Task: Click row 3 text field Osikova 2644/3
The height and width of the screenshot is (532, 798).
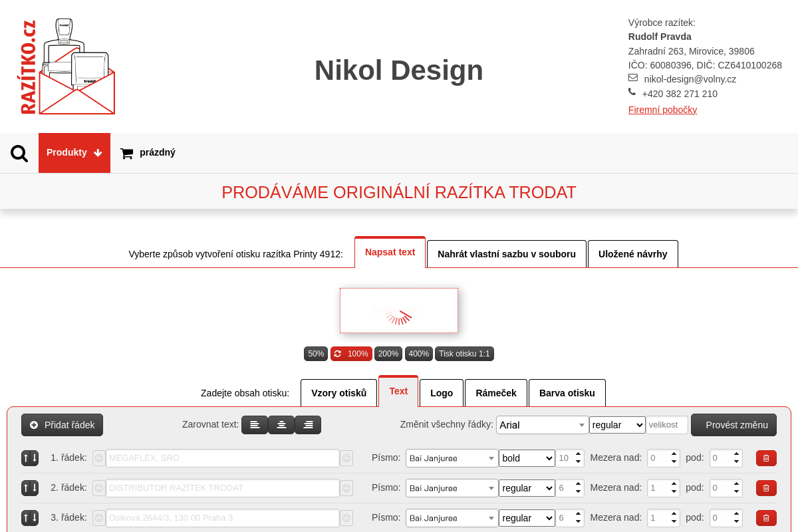Action: click(x=223, y=517)
